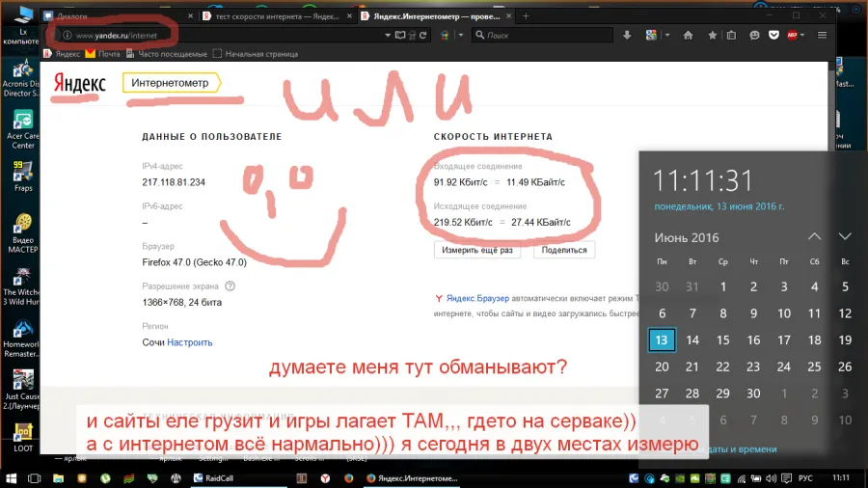Image resolution: width=868 pixels, height=488 pixels.
Task: Open the downloads arrow icon
Action: [x=627, y=36]
